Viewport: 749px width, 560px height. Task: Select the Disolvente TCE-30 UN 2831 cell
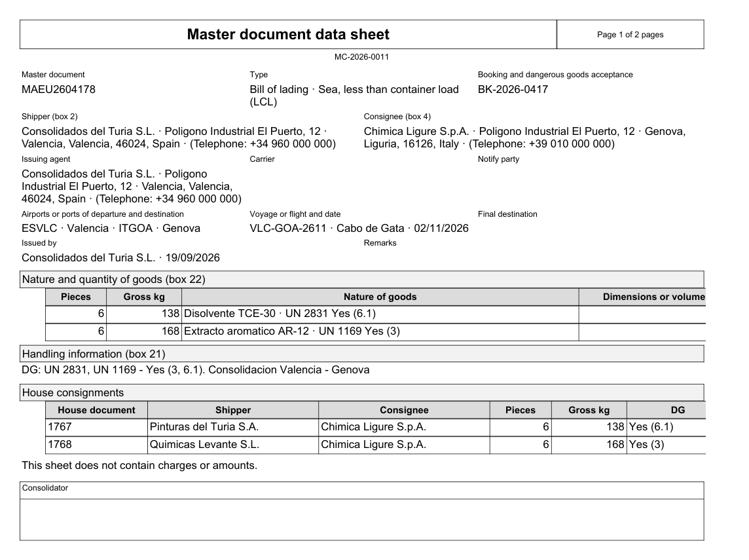pyautogui.click(x=380, y=314)
